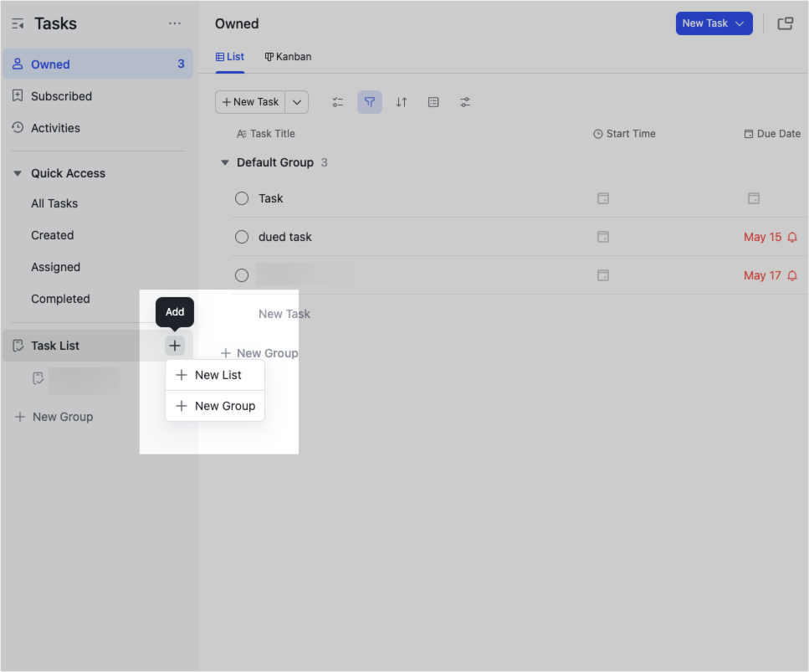Open the three-dot menu next to Tasks

tap(175, 23)
